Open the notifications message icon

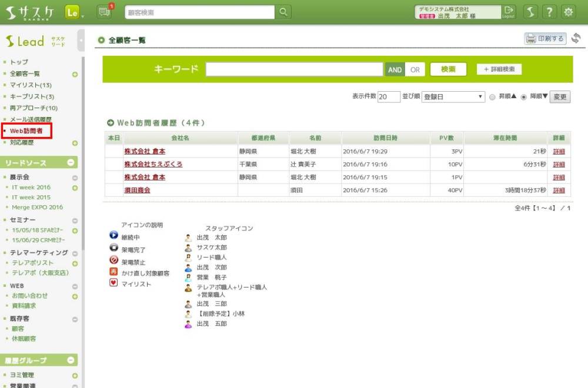(x=104, y=12)
